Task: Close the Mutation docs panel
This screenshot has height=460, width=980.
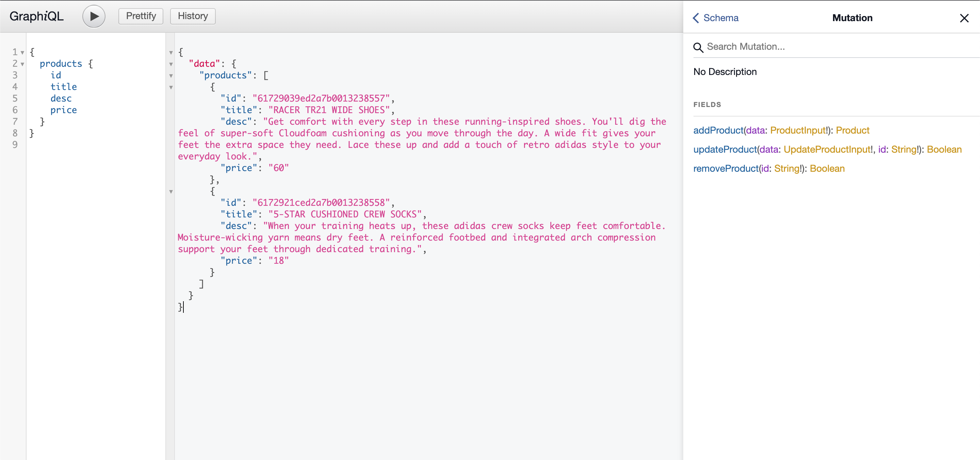Action: 964,18
